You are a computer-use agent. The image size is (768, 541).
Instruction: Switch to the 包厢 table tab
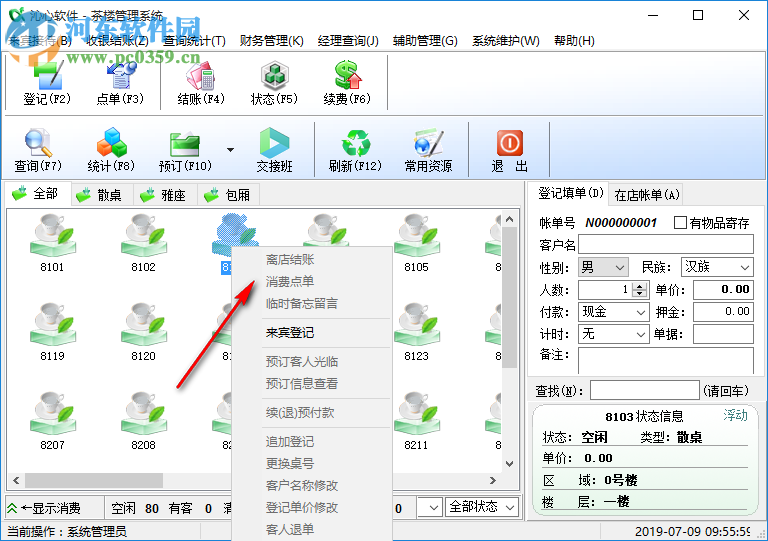click(x=229, y=195)
